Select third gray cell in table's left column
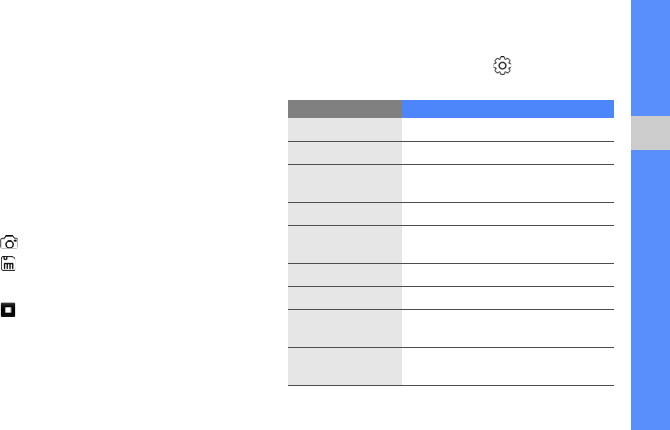Screen dimensions: 670x430 coord(344,181)
